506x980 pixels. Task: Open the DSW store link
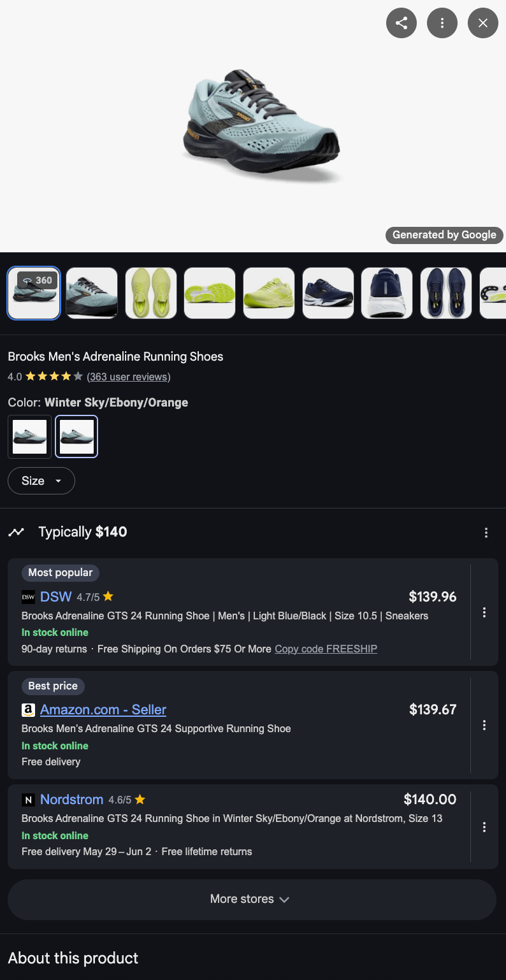click(x=56, y=597)
